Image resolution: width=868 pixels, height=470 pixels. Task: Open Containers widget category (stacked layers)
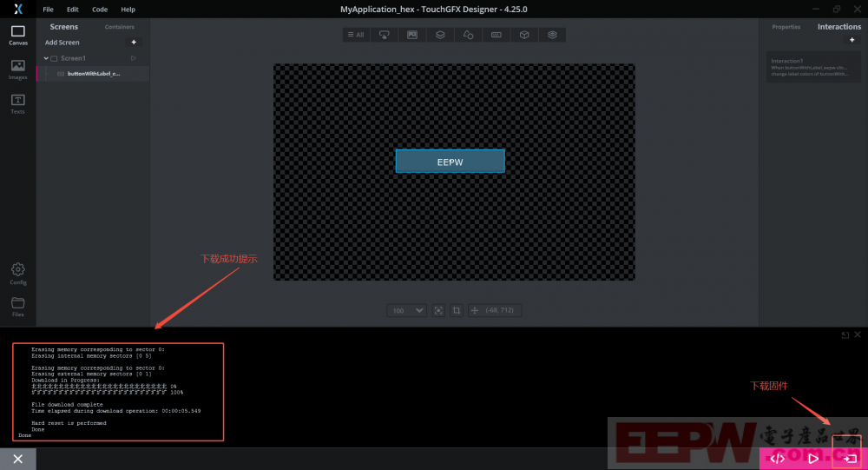pos(440,35)
